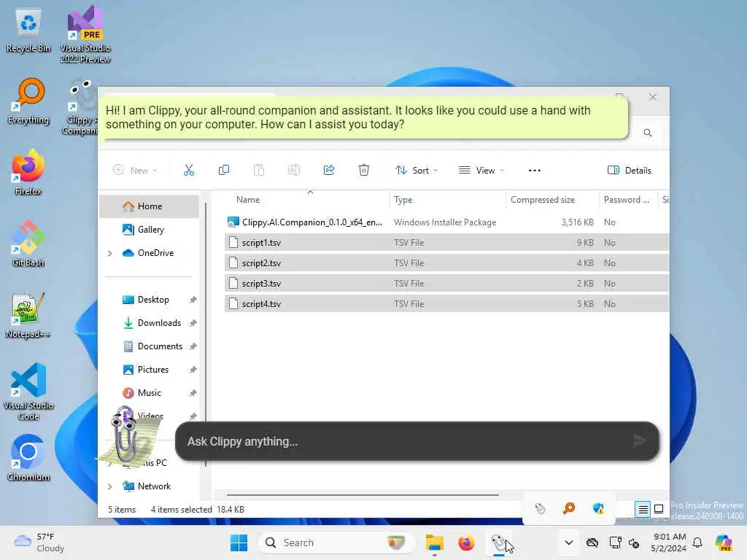Select OneDrive in the navigation pane
The height and width of the screenshot is (560, 747).
point(149,253)
